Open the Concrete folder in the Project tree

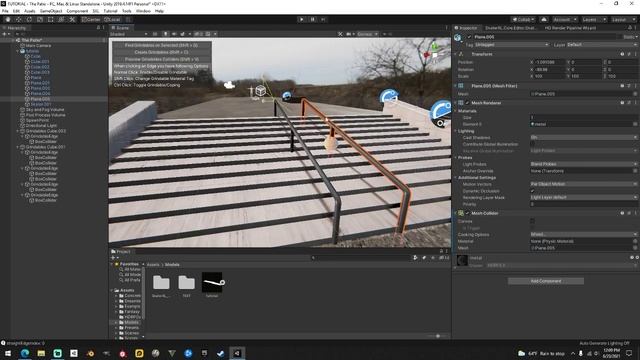(132, 296)
